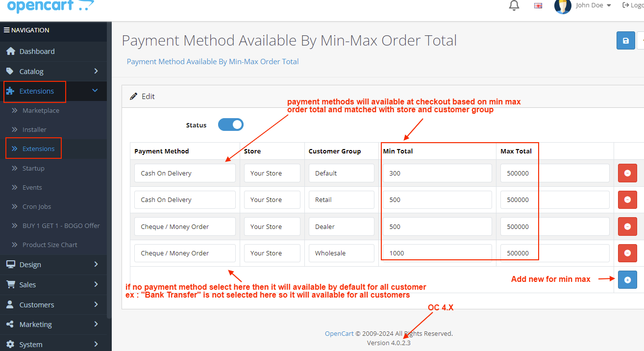
Task: Open the Marketplace submenu item
Action: pyautogui.click(x=41, y=110)
